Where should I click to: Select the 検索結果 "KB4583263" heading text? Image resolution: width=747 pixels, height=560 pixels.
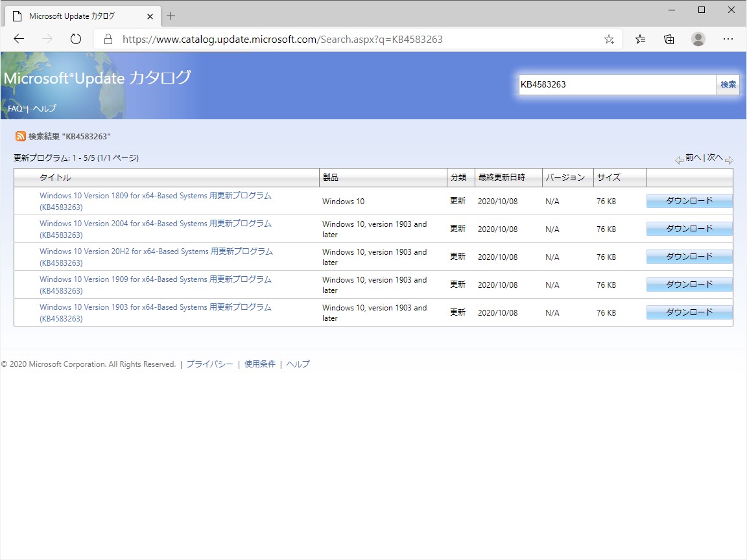tap(69, 136)
